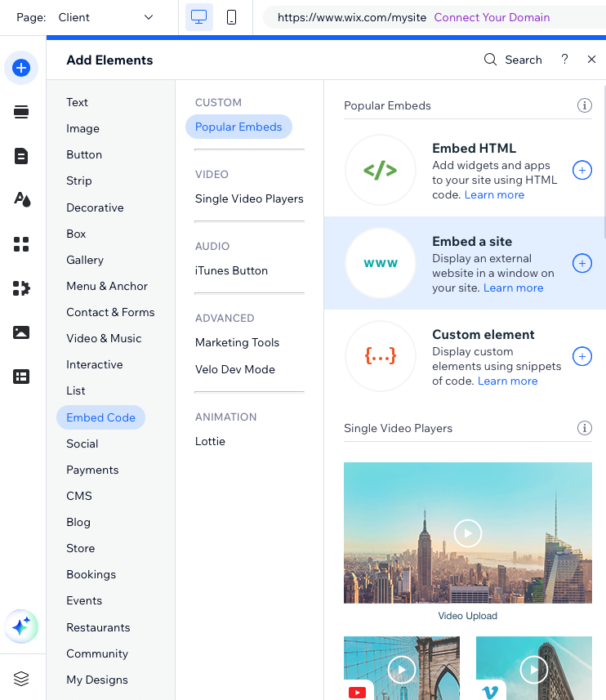Open the My Business puzzle icon
606x700 pixels.
tap(21, 288)
